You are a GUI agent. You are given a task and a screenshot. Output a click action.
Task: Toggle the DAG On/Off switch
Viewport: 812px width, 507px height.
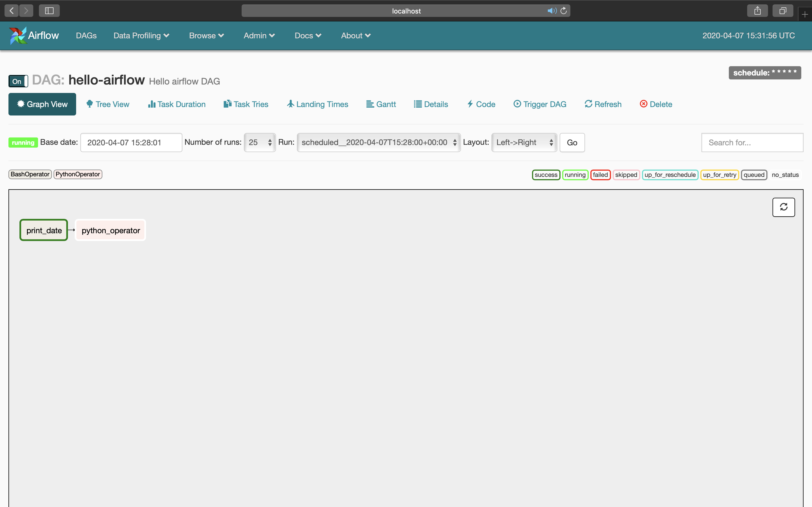point(18,81)
